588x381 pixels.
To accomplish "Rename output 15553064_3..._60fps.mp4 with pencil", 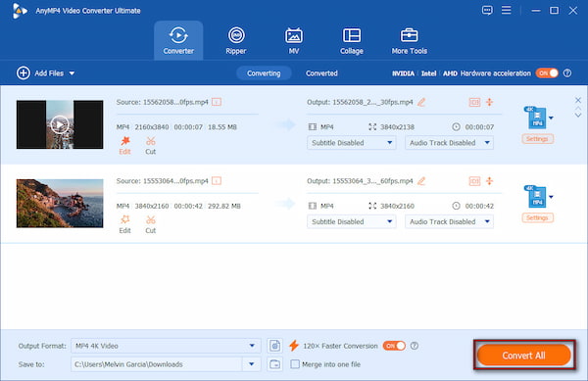I will pos(421,181).
